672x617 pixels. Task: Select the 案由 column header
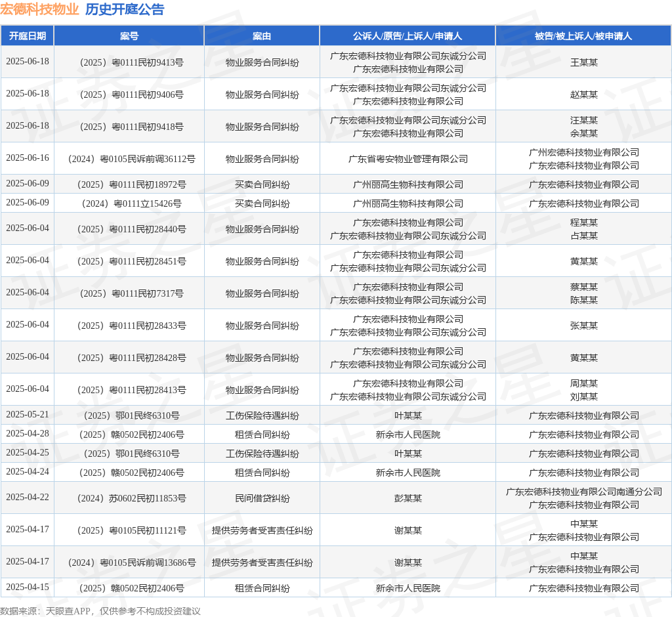pyautogui.click(x=262, y=36)
